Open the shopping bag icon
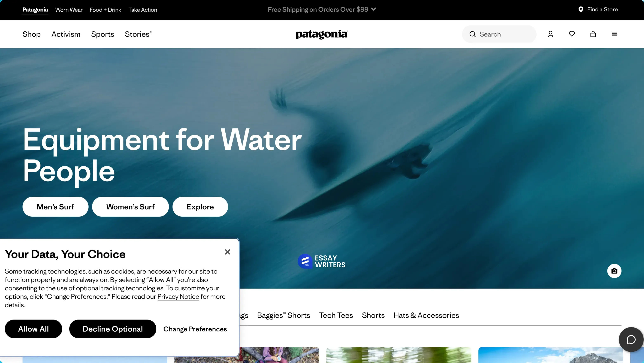Viewport: 644px width, 363px height. (593, 34)
